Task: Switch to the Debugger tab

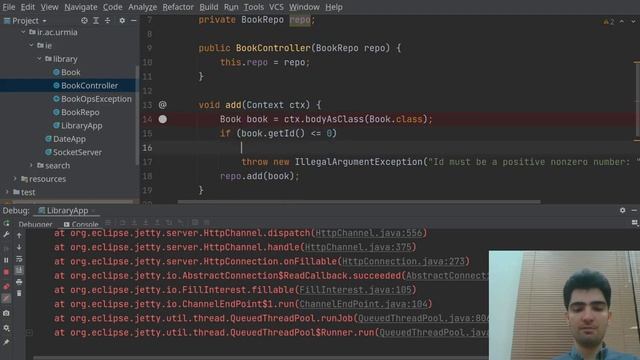Action: coord(35,224)
